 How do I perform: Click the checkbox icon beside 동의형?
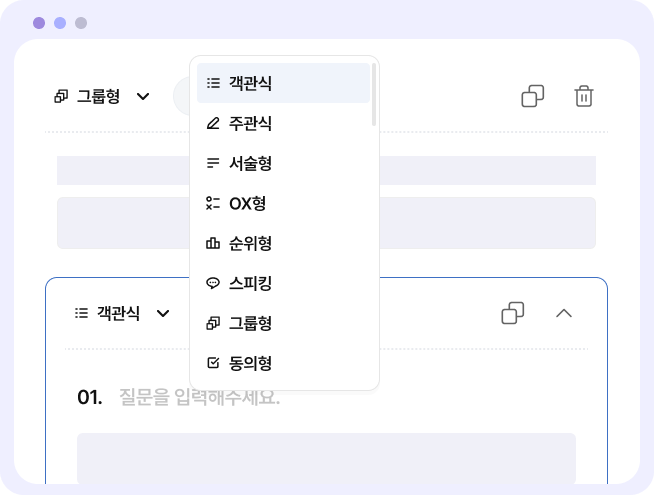(x=213, y=363)
